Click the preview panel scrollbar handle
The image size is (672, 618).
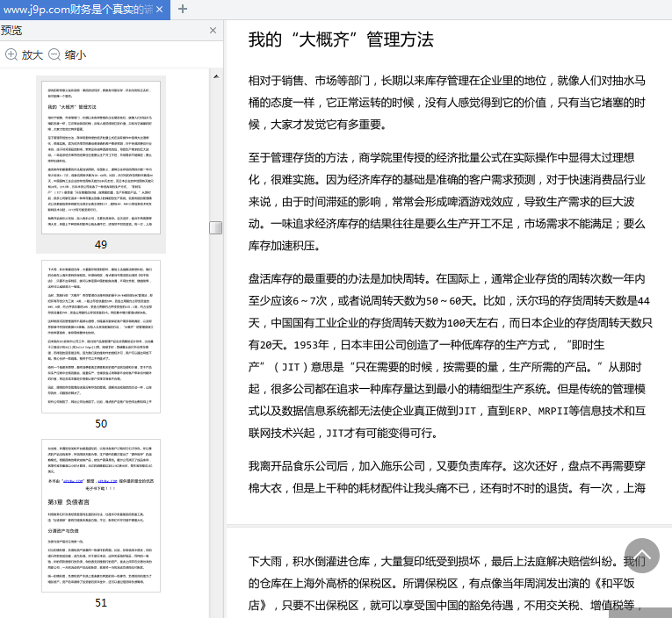pyautogui.click(x=215, y=228)
